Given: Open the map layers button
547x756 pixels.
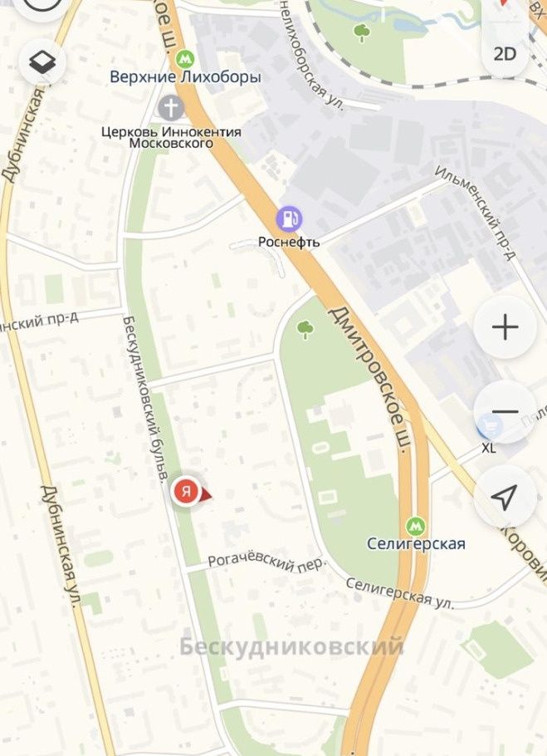Looking at the screenshot, I should click(x=42, y=62).
